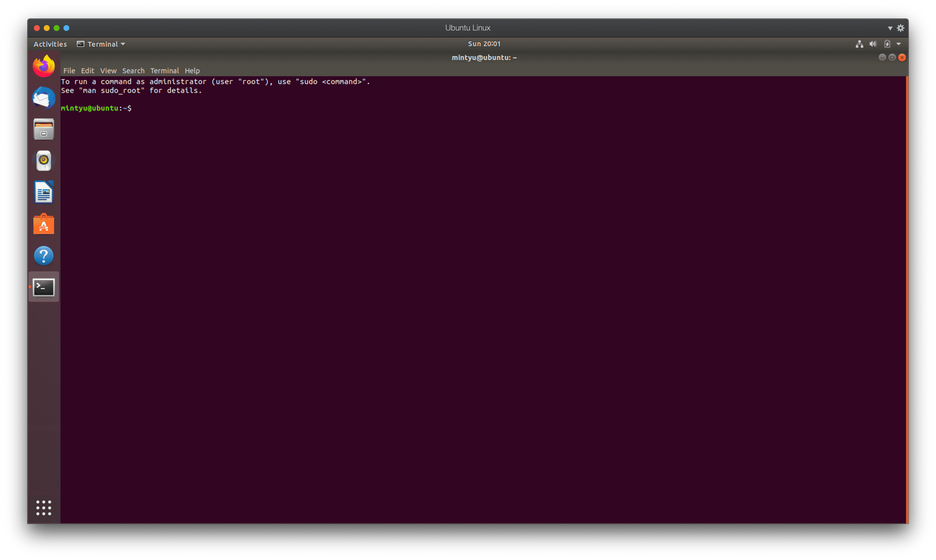Open the Terminal menu in menu bar
Screen dimensions: 936x560
click(x=164, y=71)
